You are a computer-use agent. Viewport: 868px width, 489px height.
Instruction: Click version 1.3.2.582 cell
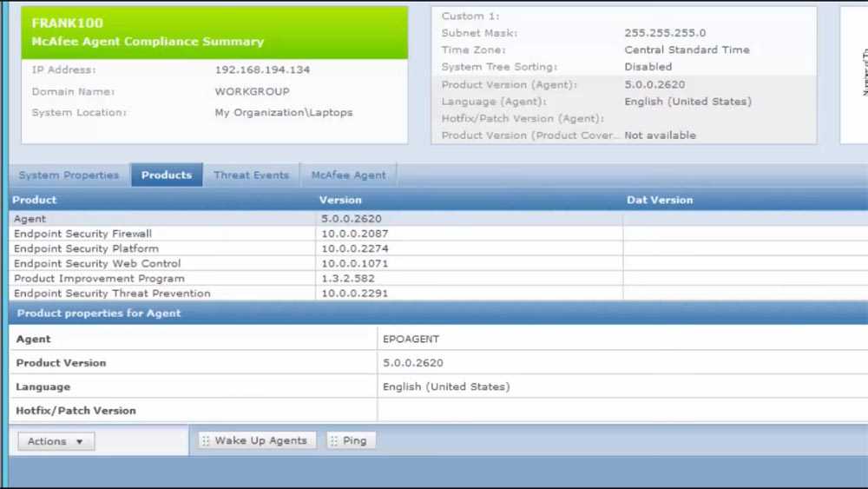pos(348,279)
